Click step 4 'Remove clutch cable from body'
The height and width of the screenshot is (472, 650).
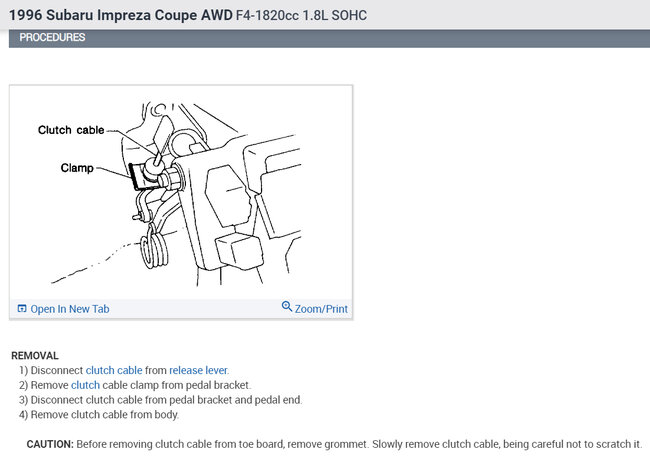pos(99,415)
